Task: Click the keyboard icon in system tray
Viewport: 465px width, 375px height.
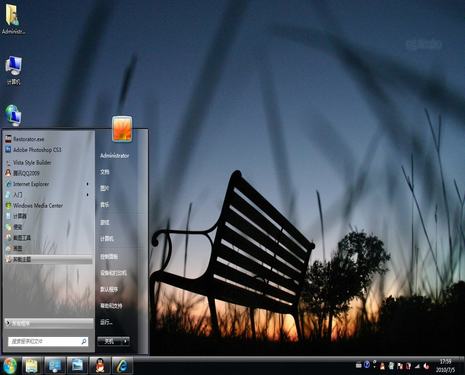Action: [359, 365]
